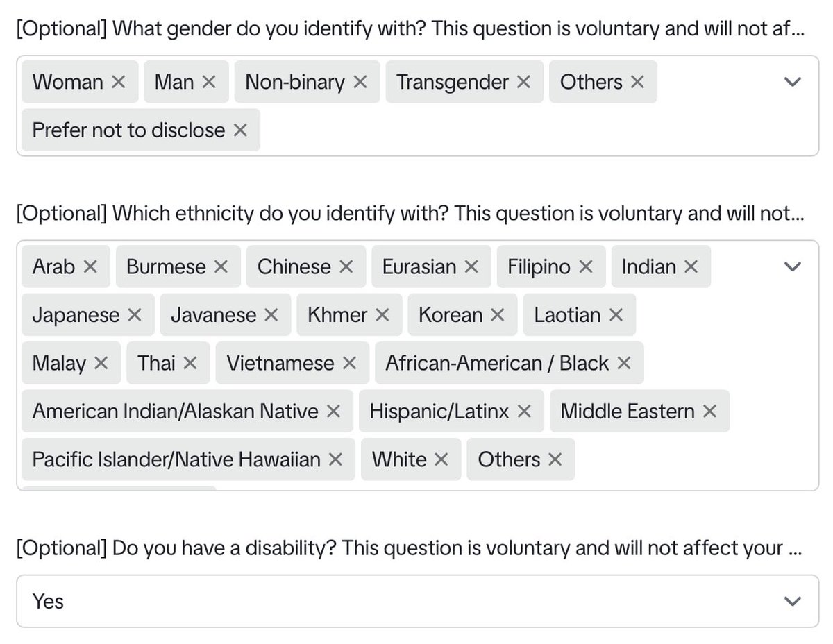833x644 pixels.
Task: Remove the Japanese ethnicity tag
Action: pyautogui.click(x=135, y=316)
